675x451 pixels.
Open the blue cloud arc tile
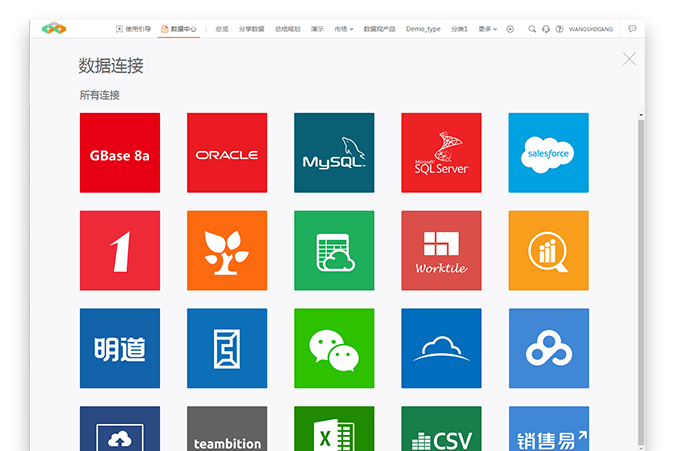point(441,348)
